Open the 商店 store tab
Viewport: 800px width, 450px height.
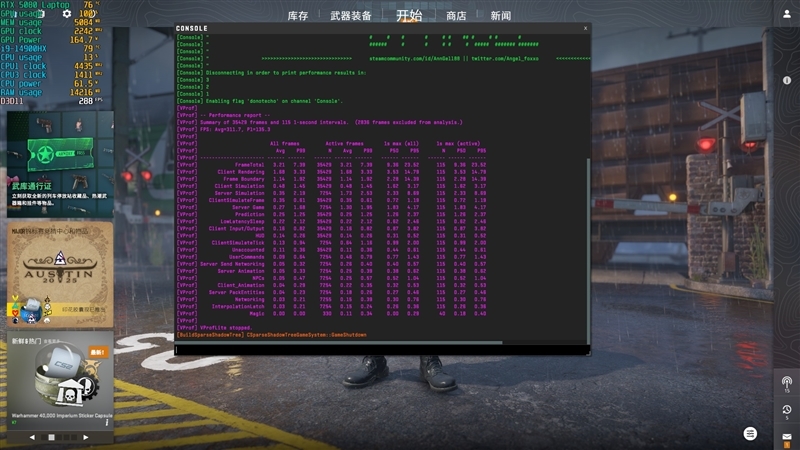tap(456, 16)
